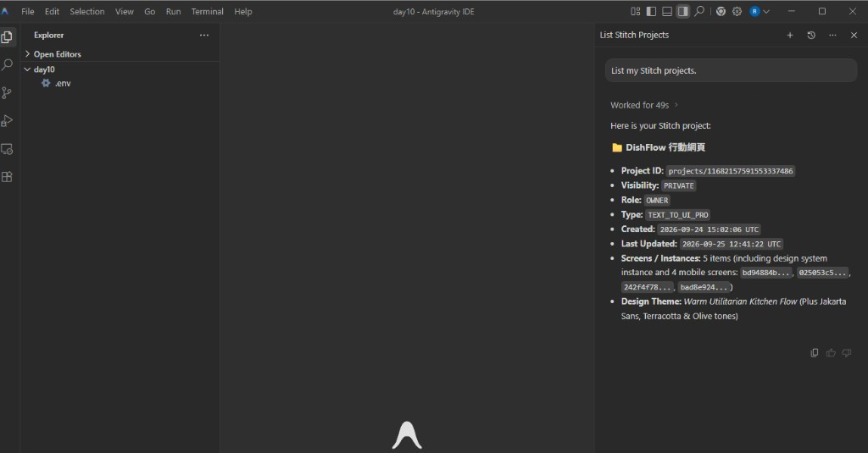868x453 pixels.
Task: Click the DishFlow folder icon
Action: (x=617, y=147)
